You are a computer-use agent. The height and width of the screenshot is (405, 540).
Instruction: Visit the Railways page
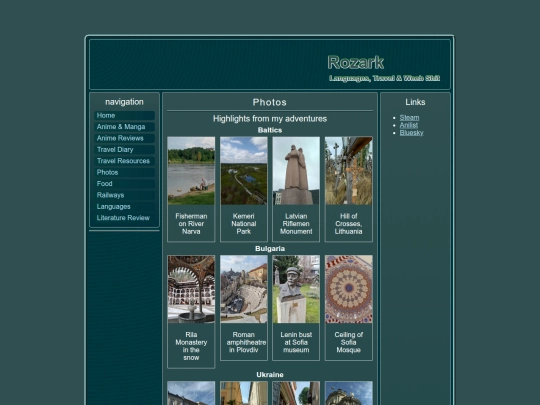tap(124, 195)
